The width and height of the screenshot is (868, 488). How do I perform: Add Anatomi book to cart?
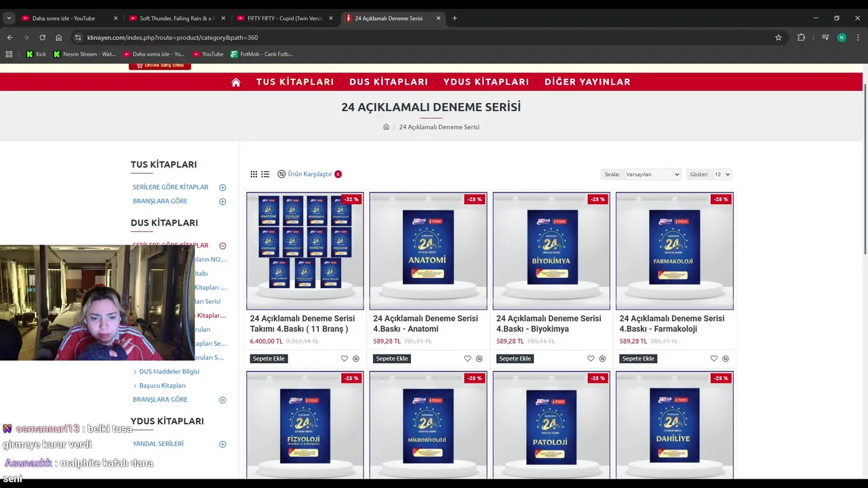392,359
